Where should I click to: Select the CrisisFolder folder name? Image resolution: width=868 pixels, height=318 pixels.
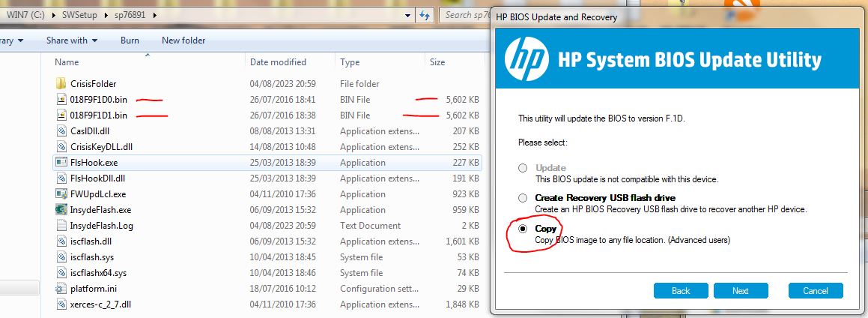point(93,84)
